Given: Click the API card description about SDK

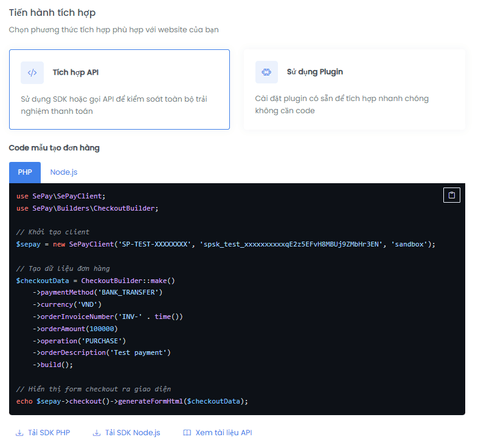Looking at the screenshot, I should coord(114,105).
